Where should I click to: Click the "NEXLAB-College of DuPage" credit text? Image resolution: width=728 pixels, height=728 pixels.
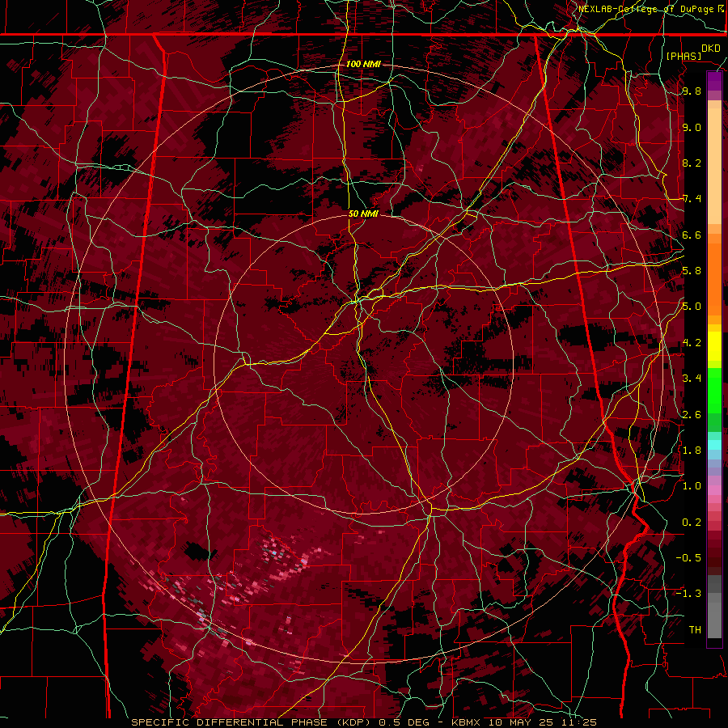647,9
